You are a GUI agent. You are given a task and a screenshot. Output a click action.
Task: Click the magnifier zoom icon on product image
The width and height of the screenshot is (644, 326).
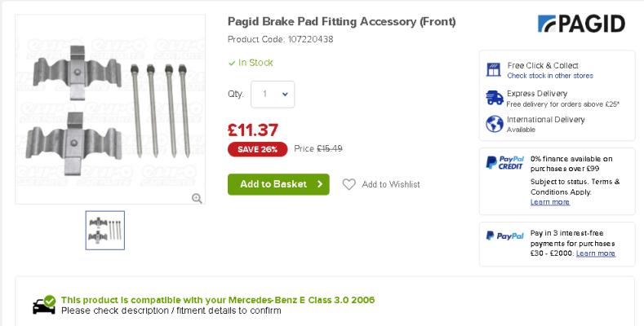tap(197, 198)
